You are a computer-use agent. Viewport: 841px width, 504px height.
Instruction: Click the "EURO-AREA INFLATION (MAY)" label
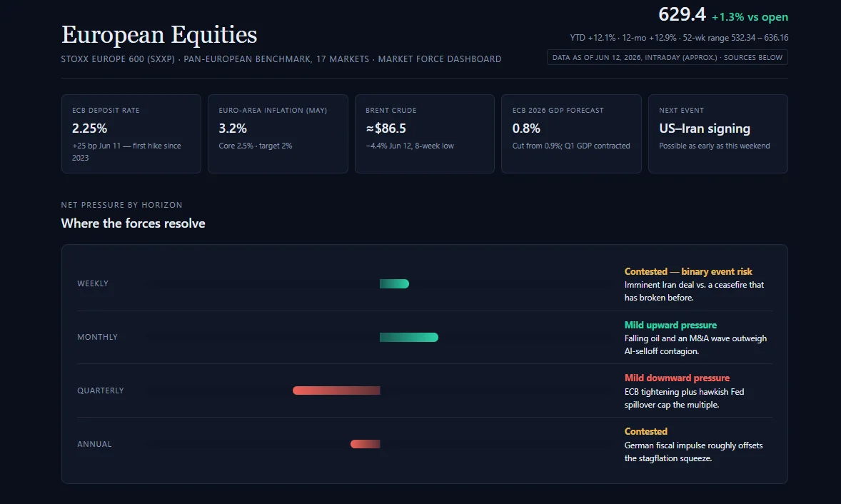tap(273, 111)
